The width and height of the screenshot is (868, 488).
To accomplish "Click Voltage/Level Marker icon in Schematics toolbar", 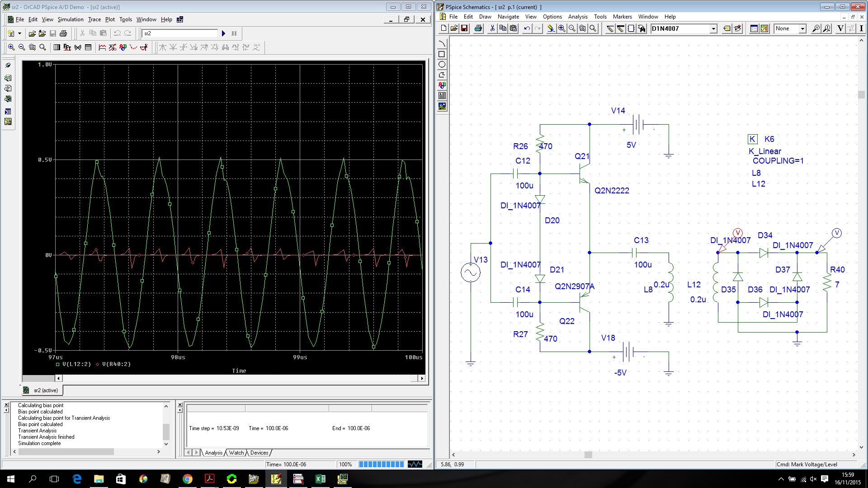I will click(x=816, y=28).
